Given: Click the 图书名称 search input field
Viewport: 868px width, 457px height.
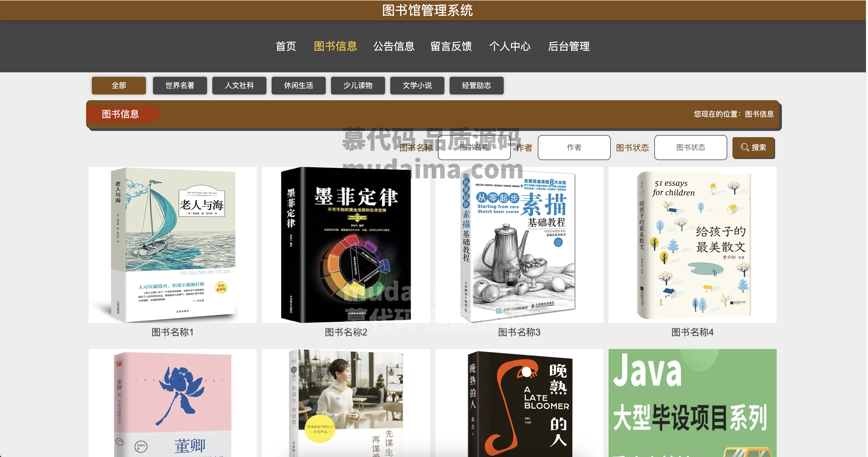Looking at the screenshot, I should click(x=474, y=148).
